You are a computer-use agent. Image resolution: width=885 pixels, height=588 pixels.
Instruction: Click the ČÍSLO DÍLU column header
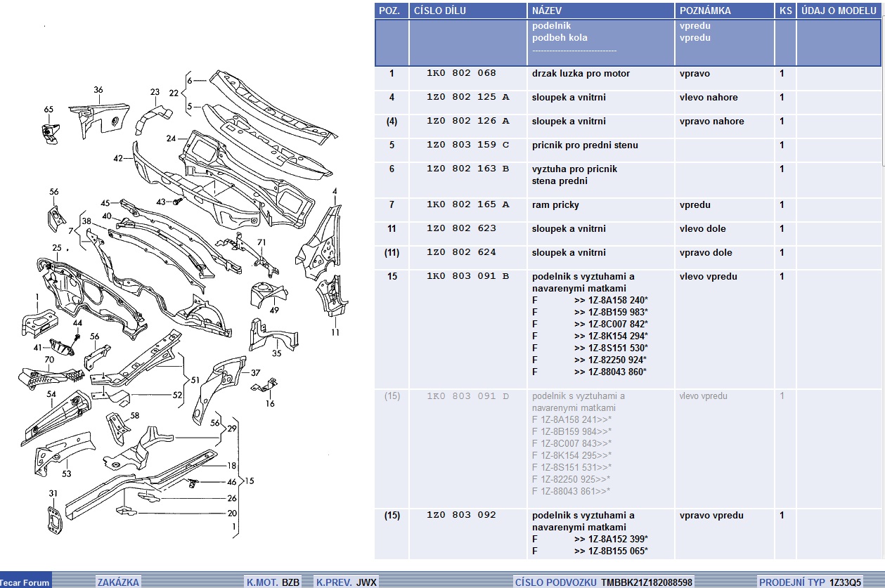pyautogui.click(x=439, y=11)
